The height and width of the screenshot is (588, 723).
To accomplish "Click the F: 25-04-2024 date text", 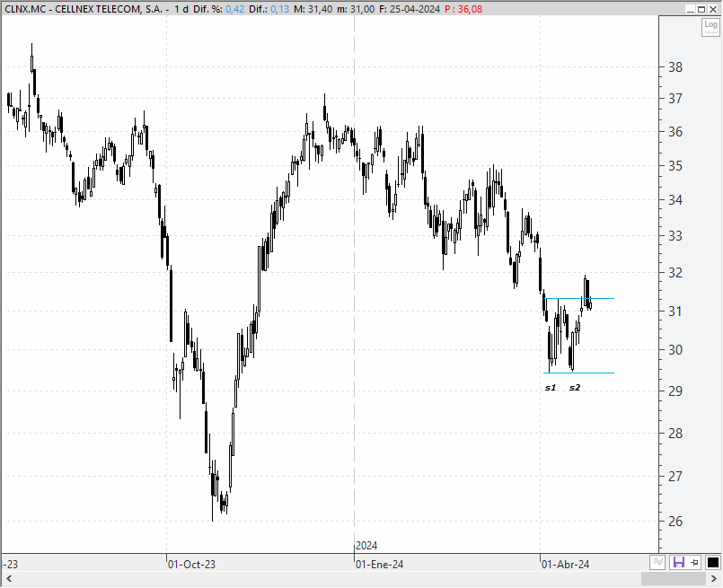I will (410, 9).
